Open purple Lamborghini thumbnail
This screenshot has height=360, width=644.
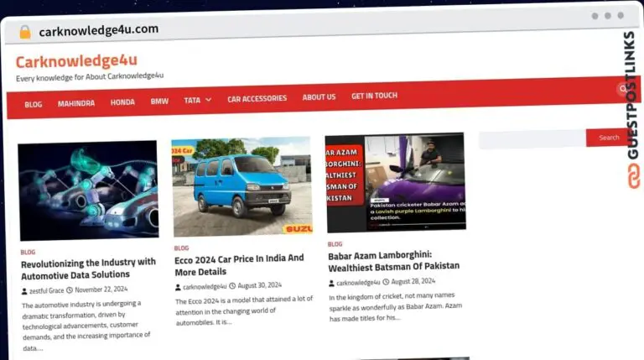coord(395,182)
